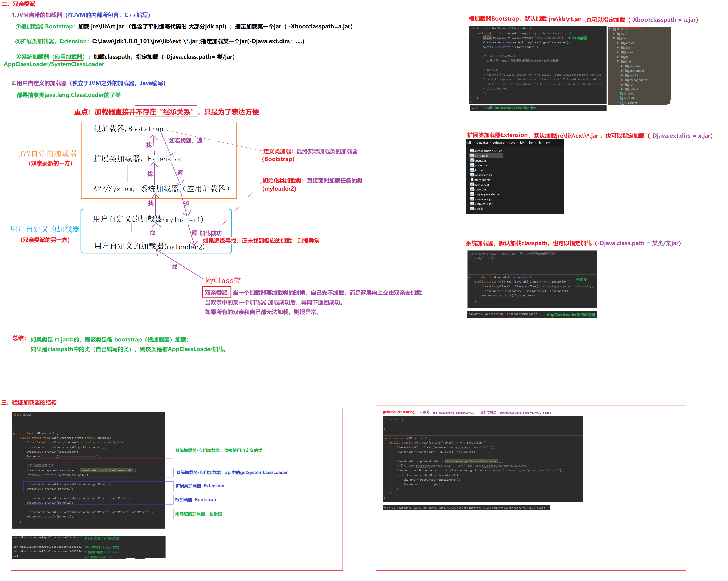Click 'jre' in the breadcrumb path
The height and width of the screenshot is (581, 728).
[530, 142]
